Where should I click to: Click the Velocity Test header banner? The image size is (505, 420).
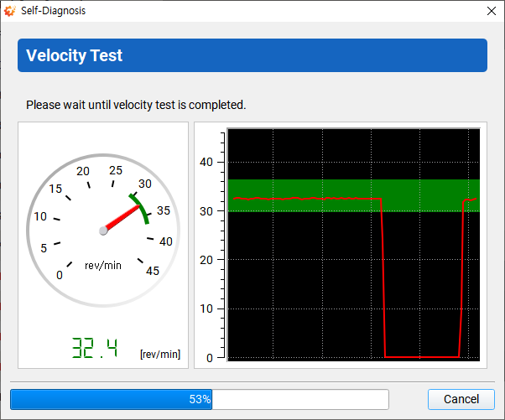click(252, 55)
